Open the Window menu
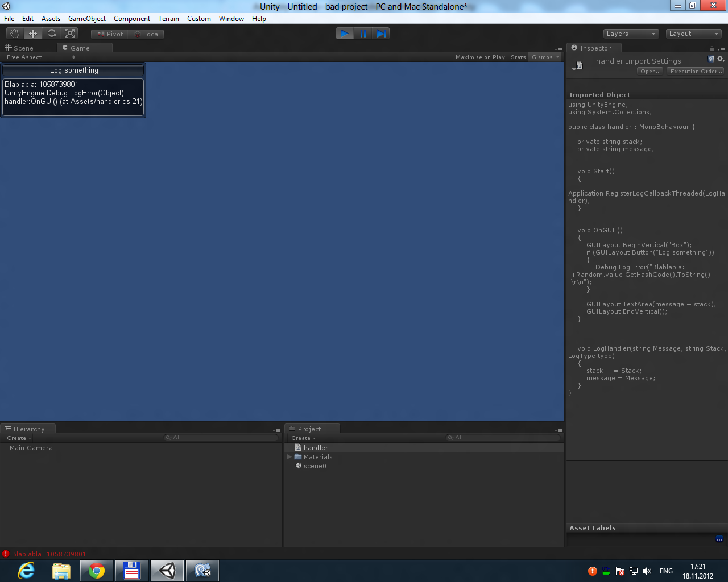Image resolution: width=728 pixels, height=582 pixels. (x=231, y=19)
